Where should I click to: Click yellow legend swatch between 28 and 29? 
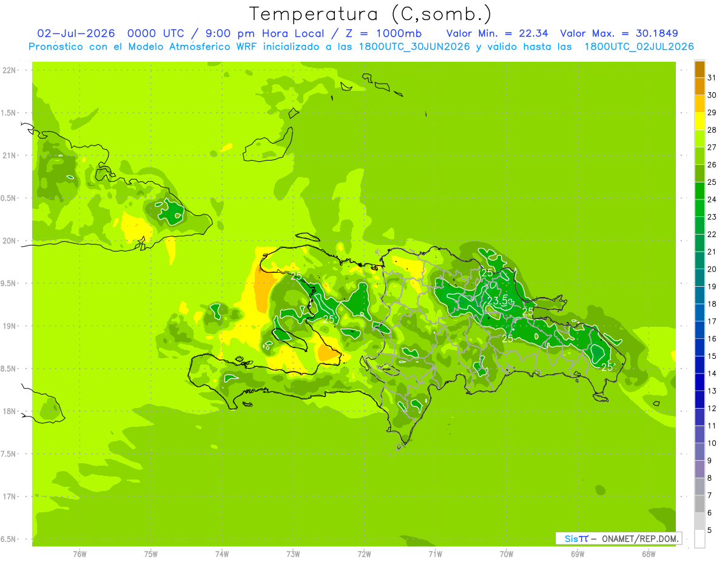coord(699,121)
